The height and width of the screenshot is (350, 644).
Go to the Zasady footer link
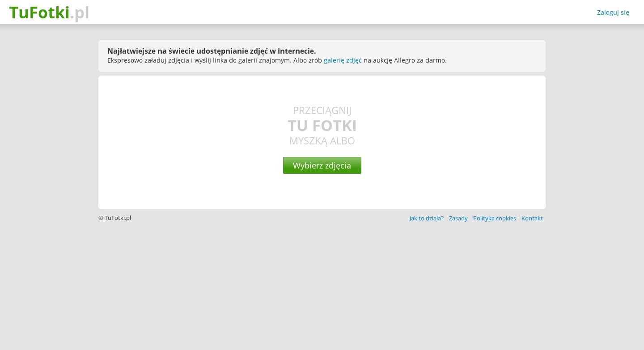[458, 219]
